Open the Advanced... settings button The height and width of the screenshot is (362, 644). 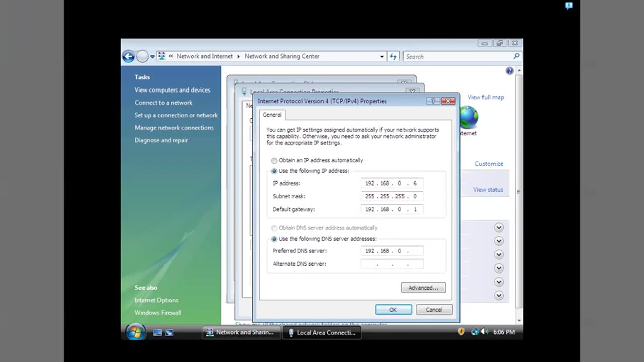[423, 288]
